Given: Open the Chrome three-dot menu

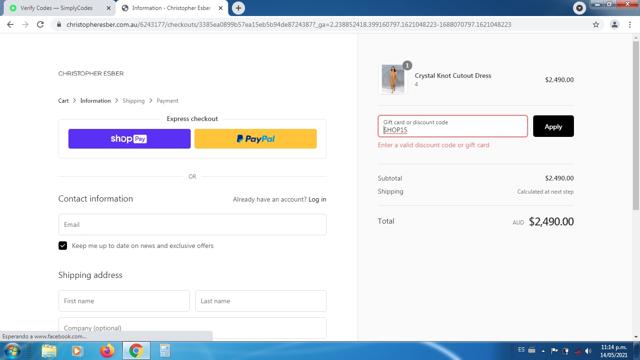Looking at the screenshot, I should [x=630, y=24].
